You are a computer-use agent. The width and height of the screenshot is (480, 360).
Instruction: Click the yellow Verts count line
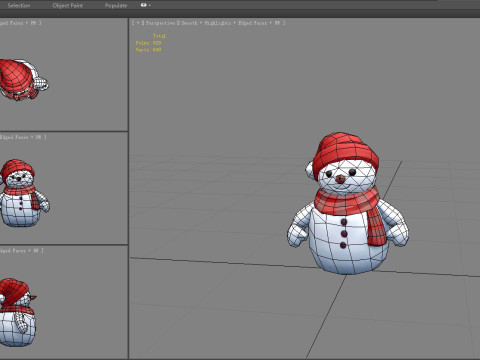[x=148, y=50]
